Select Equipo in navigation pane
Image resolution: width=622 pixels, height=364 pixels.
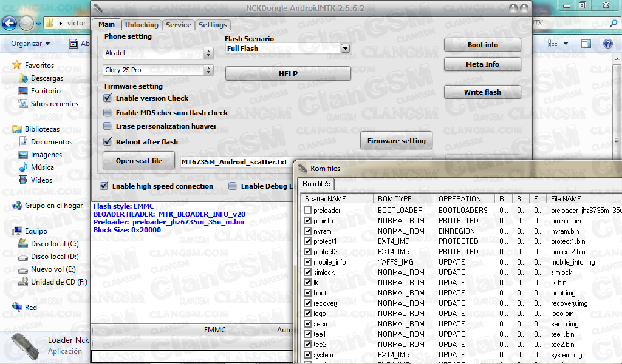point(36,231)
